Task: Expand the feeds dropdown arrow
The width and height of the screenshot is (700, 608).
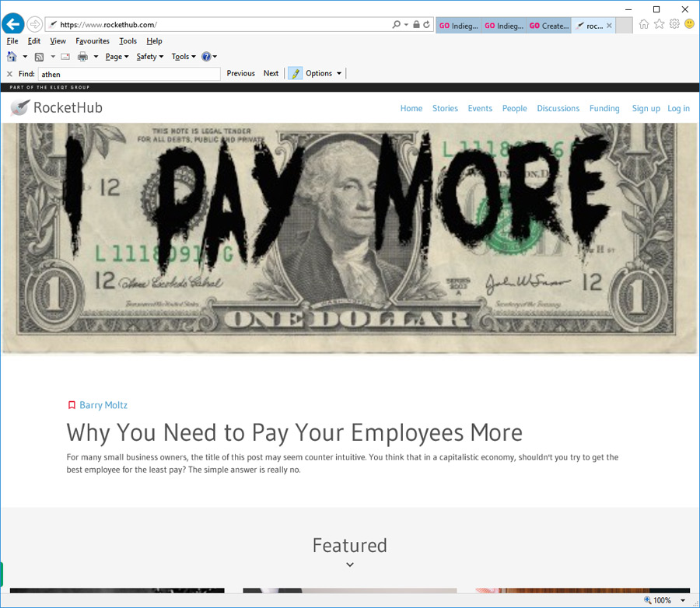Action: 53,57
